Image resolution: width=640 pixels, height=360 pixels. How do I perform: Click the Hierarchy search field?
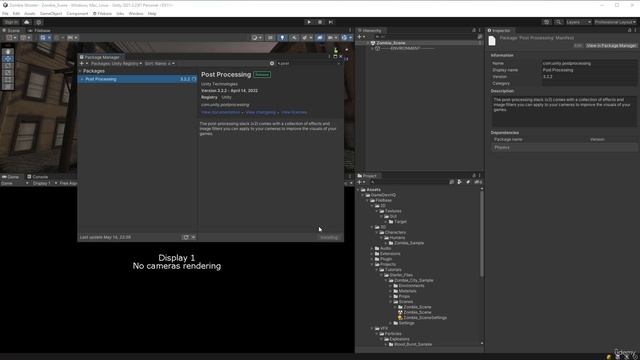click(x=424, y=37)
